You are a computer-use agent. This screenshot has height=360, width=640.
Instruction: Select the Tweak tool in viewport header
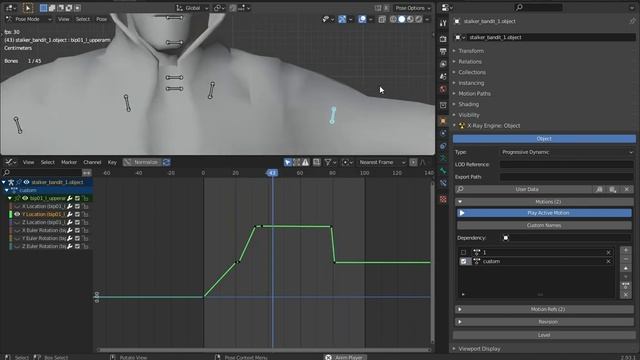pyautogui.click(x=28, y=8)
